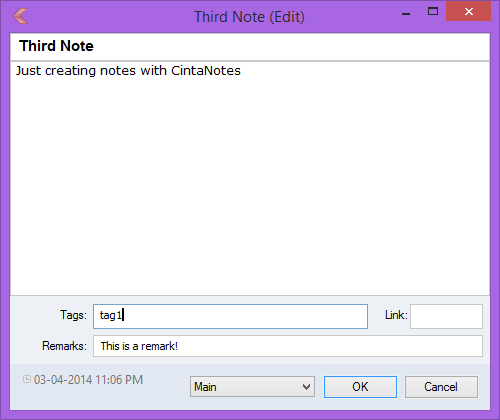Click the 03-04-2014 11:06 PM timestamp
Viewport: 500px width, 420px height.
point(88,380)
